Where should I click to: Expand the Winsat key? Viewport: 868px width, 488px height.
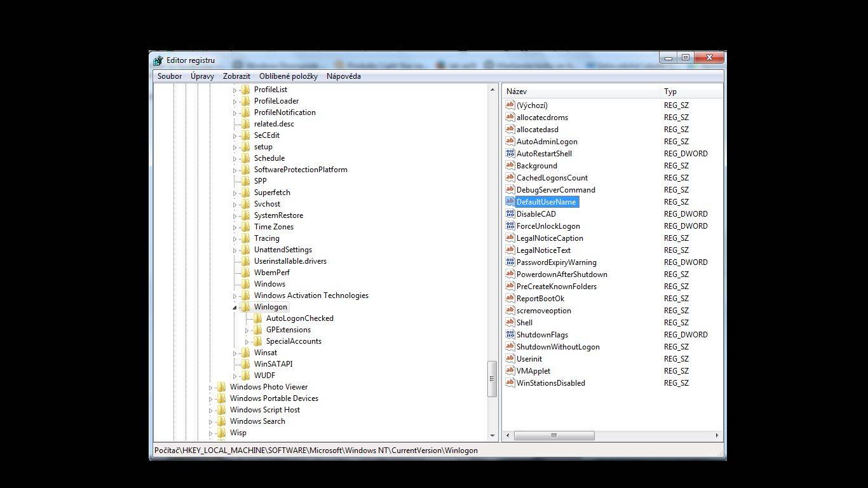(234, 353)
